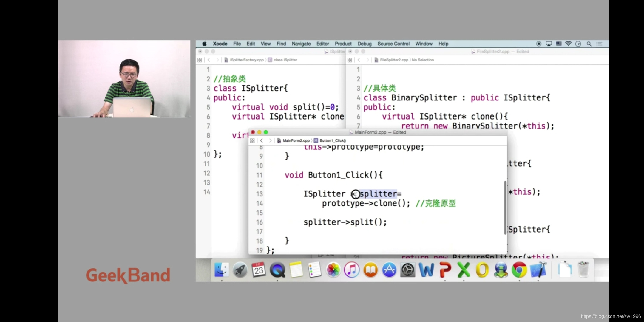The image size is (644, 322).
Task: Go forward in MainForm2 editor history
Action: point(270,140)
